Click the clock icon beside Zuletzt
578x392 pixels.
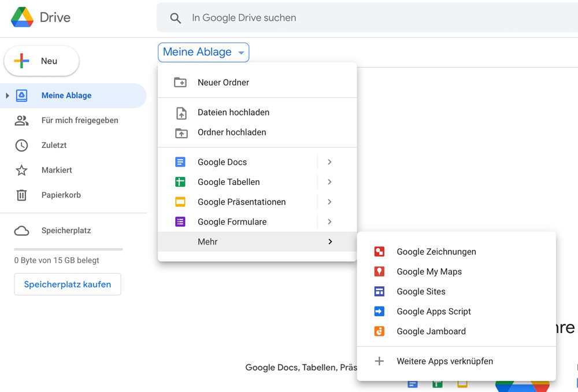click(x=21, y=145)
